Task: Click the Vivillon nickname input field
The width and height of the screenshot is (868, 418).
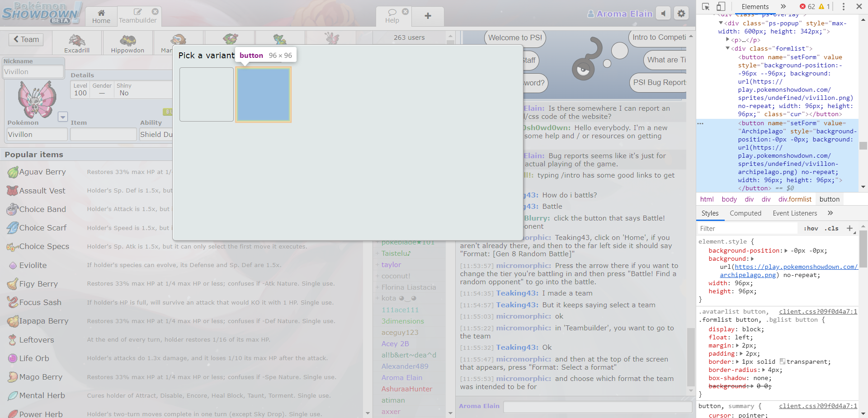Action: pos(33,71)
